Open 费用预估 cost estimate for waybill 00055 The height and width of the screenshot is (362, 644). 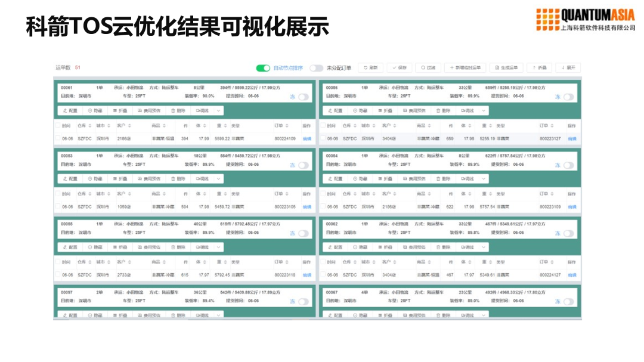149,247
